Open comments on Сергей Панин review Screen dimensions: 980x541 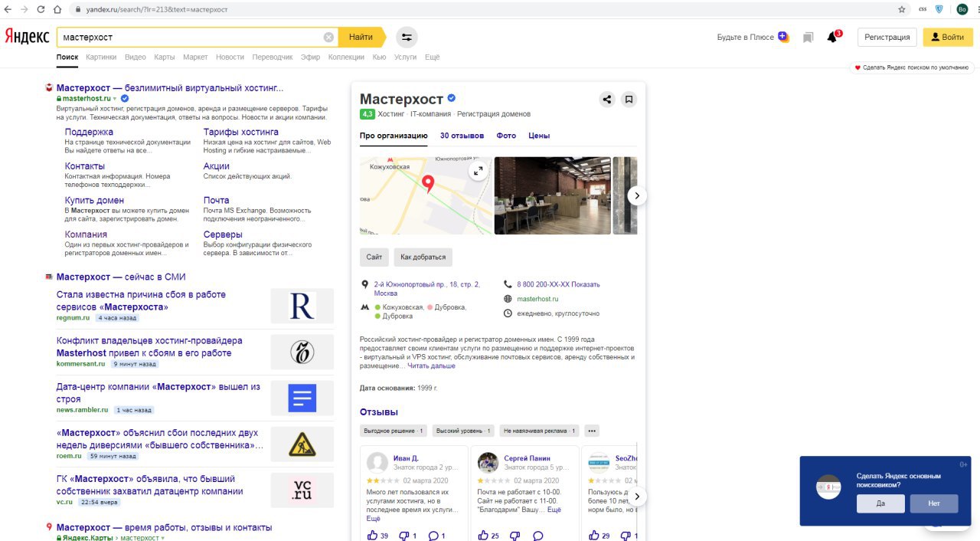[x=537, y=536]
